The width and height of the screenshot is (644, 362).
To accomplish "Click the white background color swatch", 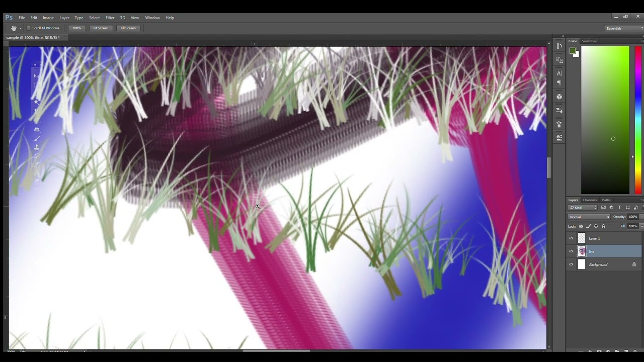I will coord(577,54).
